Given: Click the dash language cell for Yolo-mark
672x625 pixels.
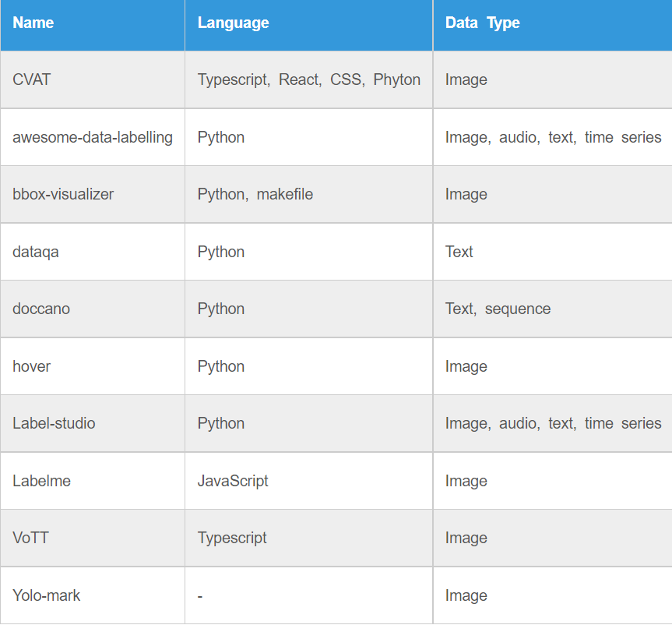Looking at the screenshot, I should tap(200, 595).
